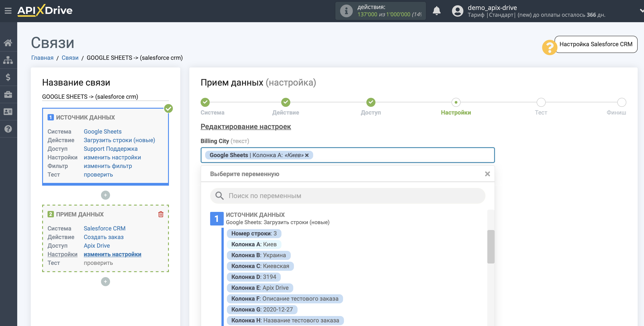
Task: Click the search magnifier icon
Action: click(x=219, y=196)
